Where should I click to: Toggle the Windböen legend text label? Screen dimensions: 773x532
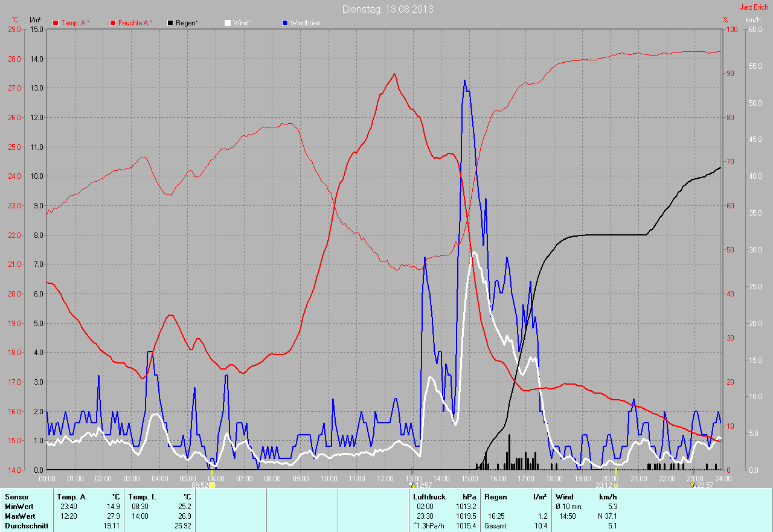tap(305, 23)
